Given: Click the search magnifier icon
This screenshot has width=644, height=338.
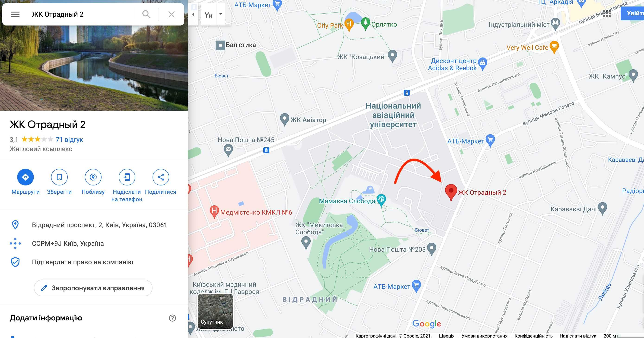Looking at the screenshot, I should pyautogui.click(x=146, y=14).
